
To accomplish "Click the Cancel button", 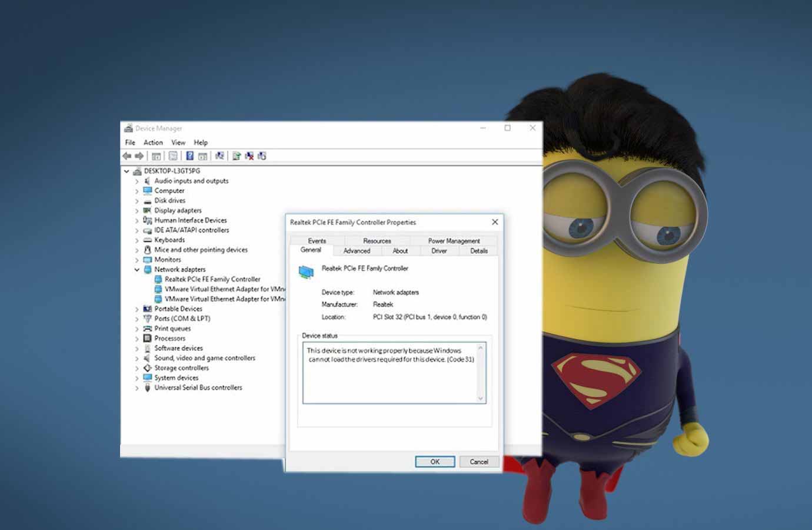I will [x=479, y=462].
